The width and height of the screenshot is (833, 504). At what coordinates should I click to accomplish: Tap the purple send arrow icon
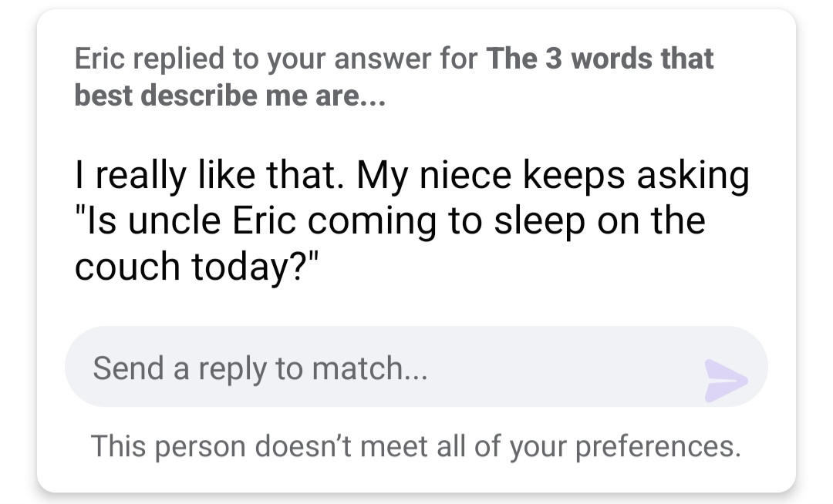coord(725,378)
